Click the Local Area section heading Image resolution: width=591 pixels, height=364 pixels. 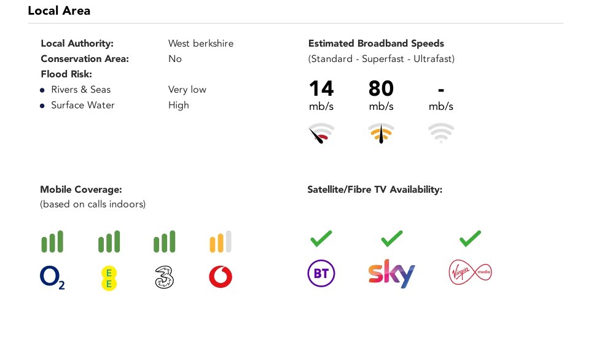pos(59,10)
